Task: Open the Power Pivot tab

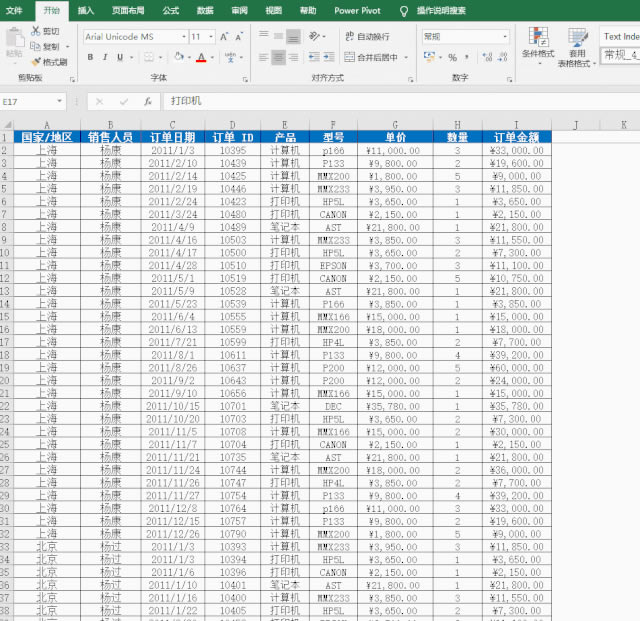Action: click(x=359, y=10)
